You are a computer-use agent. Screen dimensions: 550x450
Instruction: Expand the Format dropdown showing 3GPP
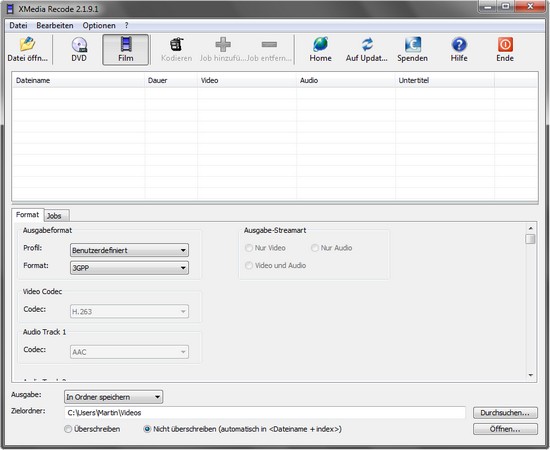[129, 268]
